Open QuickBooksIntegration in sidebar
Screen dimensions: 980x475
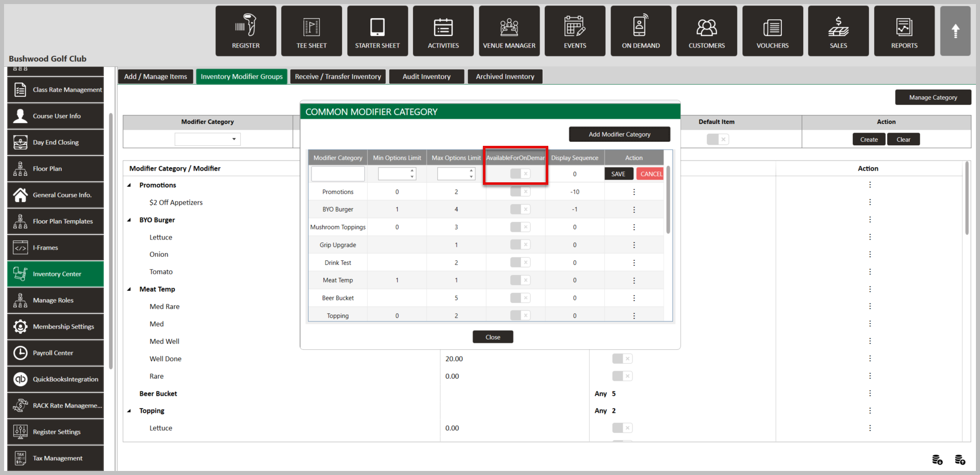coord(56,379)
